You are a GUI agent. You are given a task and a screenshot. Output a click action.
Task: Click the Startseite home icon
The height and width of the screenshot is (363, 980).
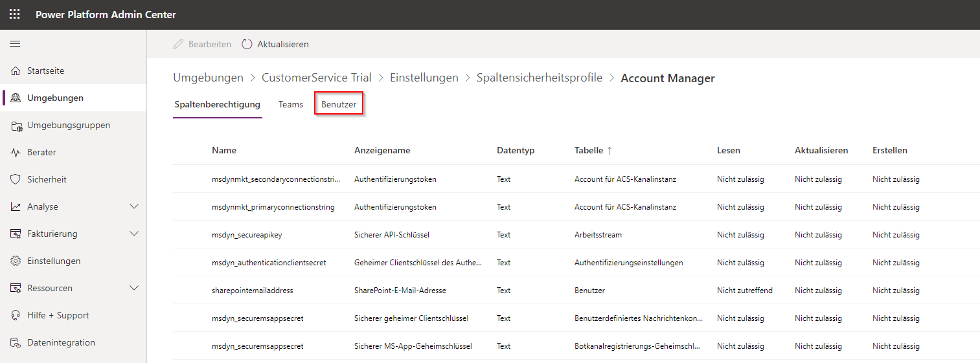(x=16, y=71)
